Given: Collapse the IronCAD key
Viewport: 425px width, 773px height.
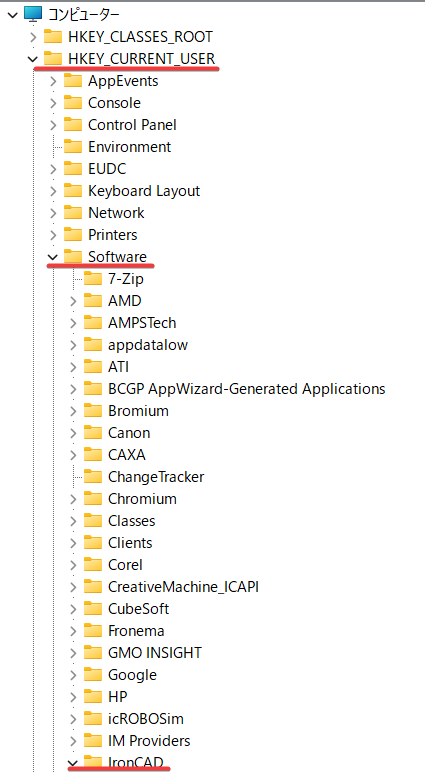Looking at the screenshot, I should tap(73, 763).
